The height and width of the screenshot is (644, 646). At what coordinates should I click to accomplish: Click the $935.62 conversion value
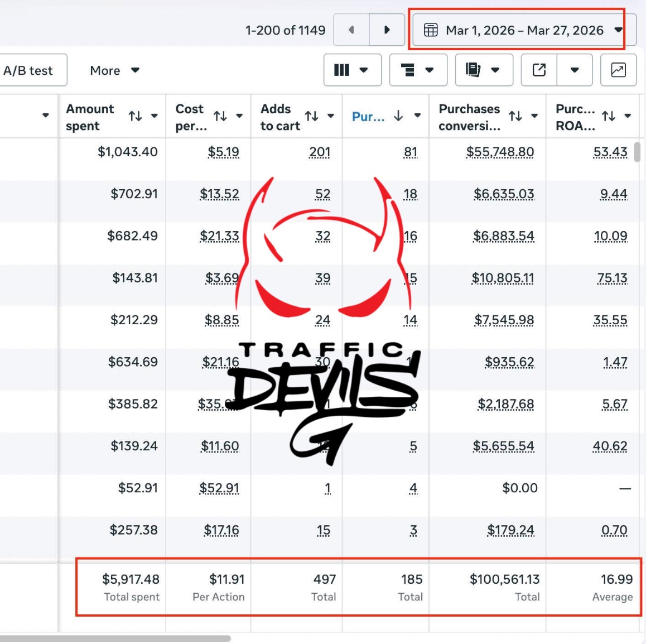[x=509, y=362]
